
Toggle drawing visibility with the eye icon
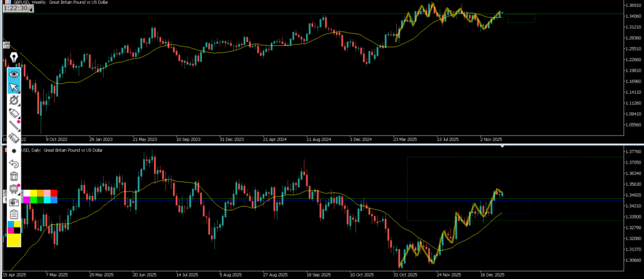pos(14,74)
